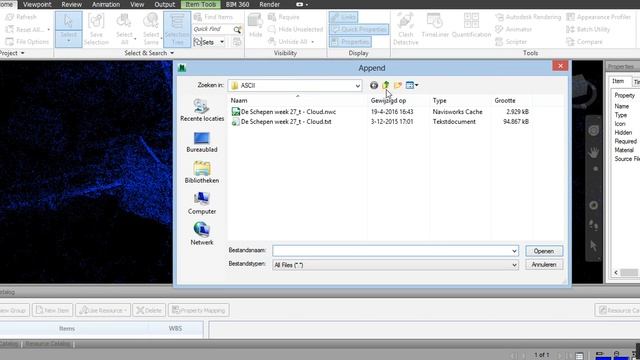Open the Scripter tool

511,42
